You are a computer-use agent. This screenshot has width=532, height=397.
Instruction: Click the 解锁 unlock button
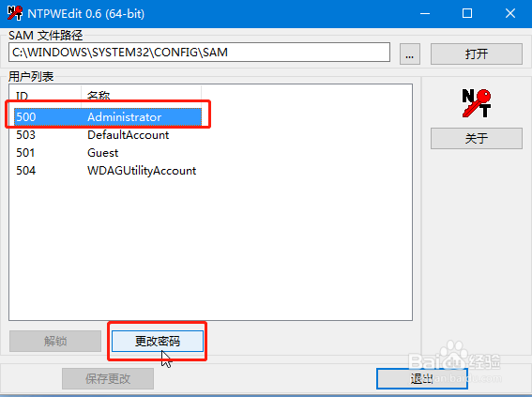click(55, 341)
